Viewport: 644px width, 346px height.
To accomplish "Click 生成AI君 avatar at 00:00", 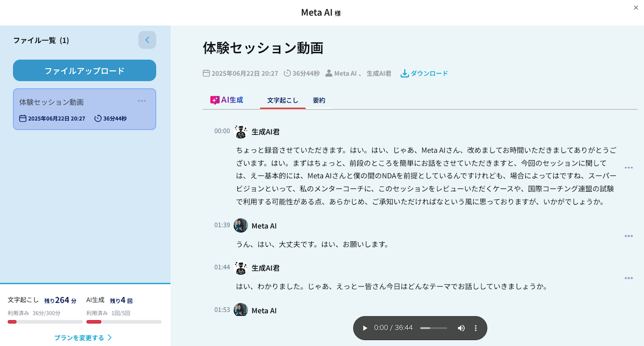I will pos(241,131).
